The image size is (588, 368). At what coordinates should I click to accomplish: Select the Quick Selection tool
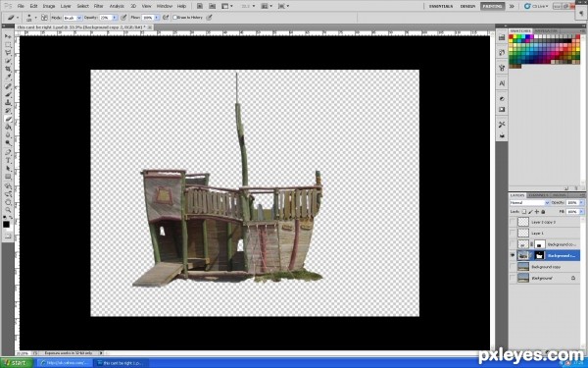point(8,61)
